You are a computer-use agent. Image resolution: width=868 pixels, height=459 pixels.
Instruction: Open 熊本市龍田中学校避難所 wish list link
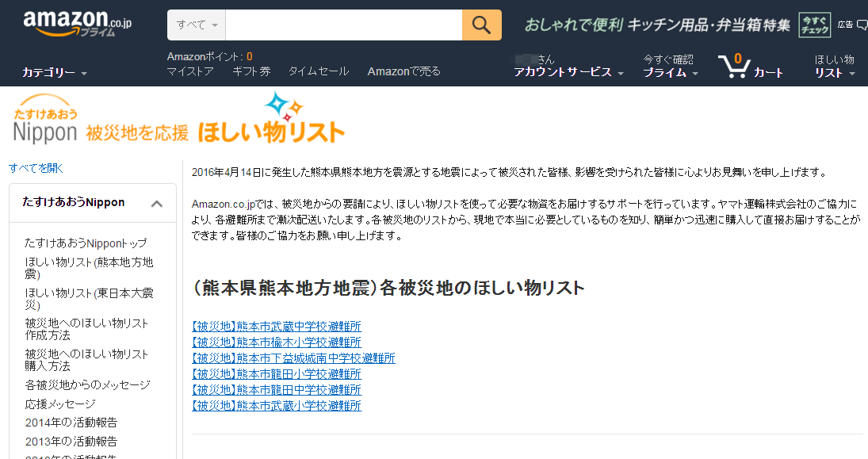coord(276,390)
